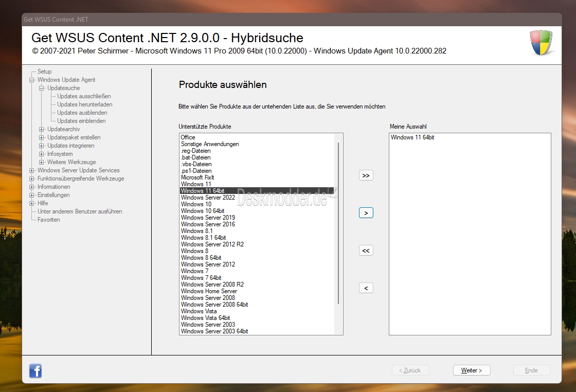Click the colored shield logo
576x392 pixels.
point(541,43)
